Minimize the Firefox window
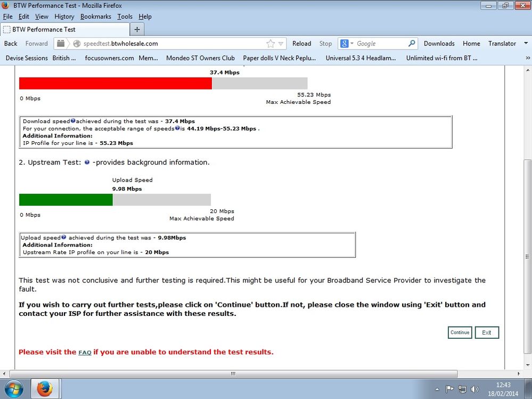The image size is (532, 399). click(489, 5)
